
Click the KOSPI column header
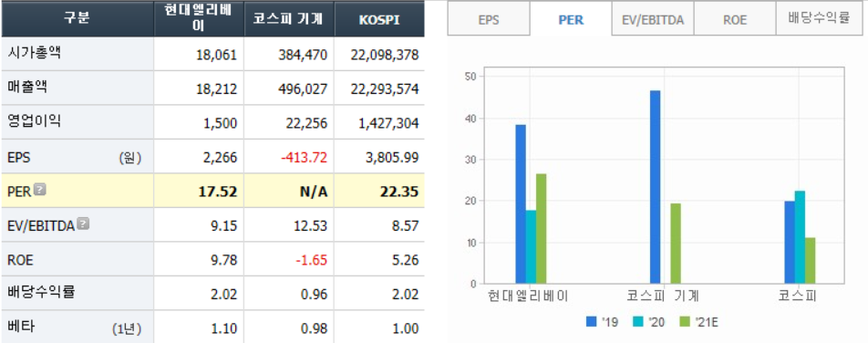[379, 18]
